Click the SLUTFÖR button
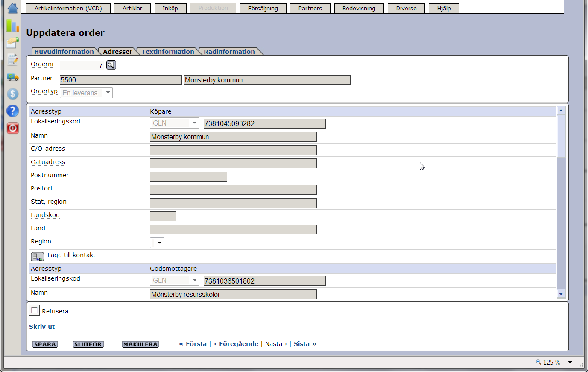This screenshot has width=588, height=372. click(88, 344)
